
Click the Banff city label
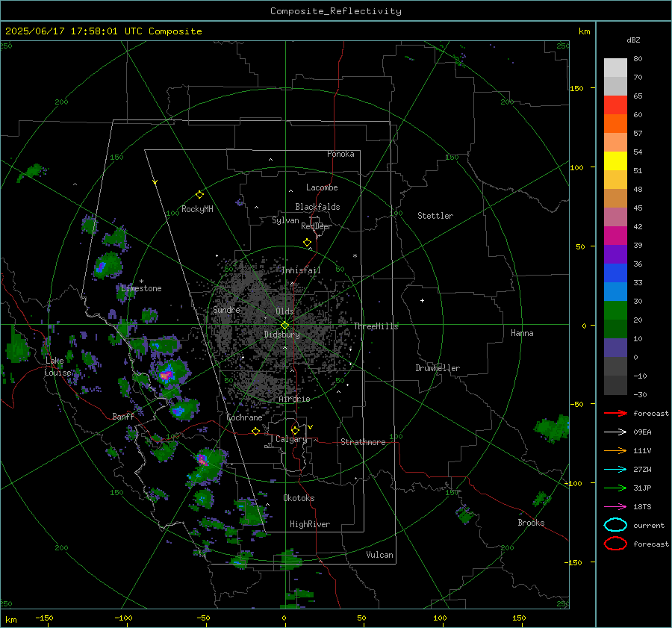tap(123, 416)
